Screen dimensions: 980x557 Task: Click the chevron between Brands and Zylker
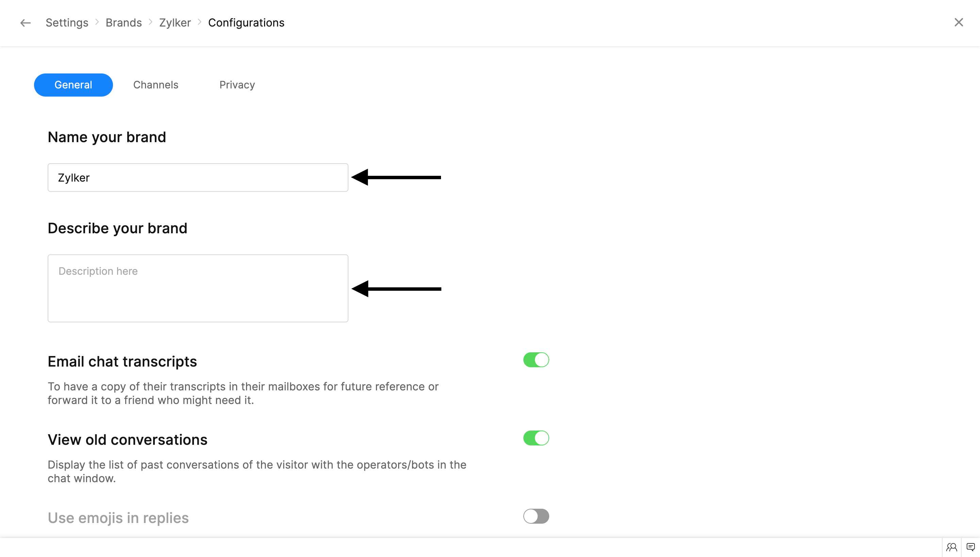(151, 22)
